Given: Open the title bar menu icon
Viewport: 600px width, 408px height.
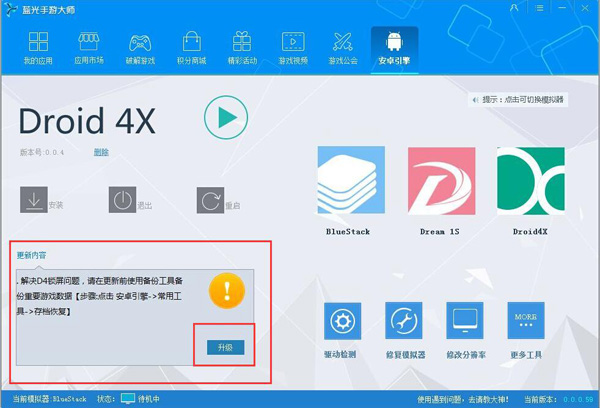Looking at the screenshot, I should coord(539,8).
